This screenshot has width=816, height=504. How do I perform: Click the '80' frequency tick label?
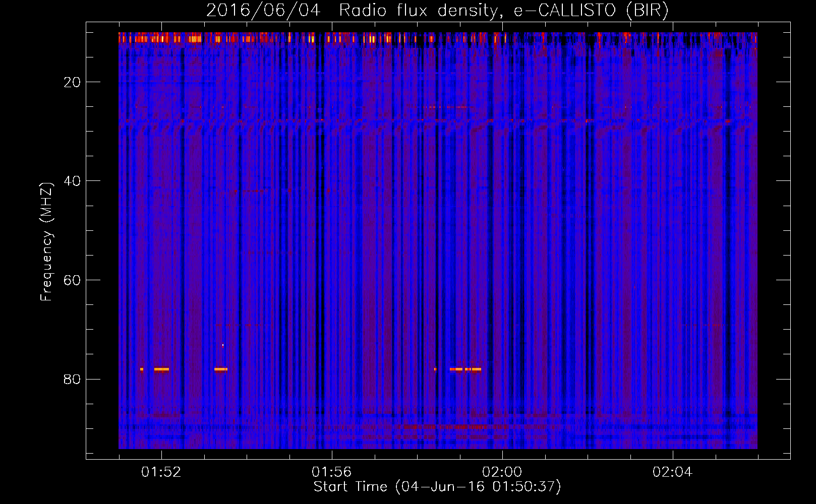tap(72, 379)
